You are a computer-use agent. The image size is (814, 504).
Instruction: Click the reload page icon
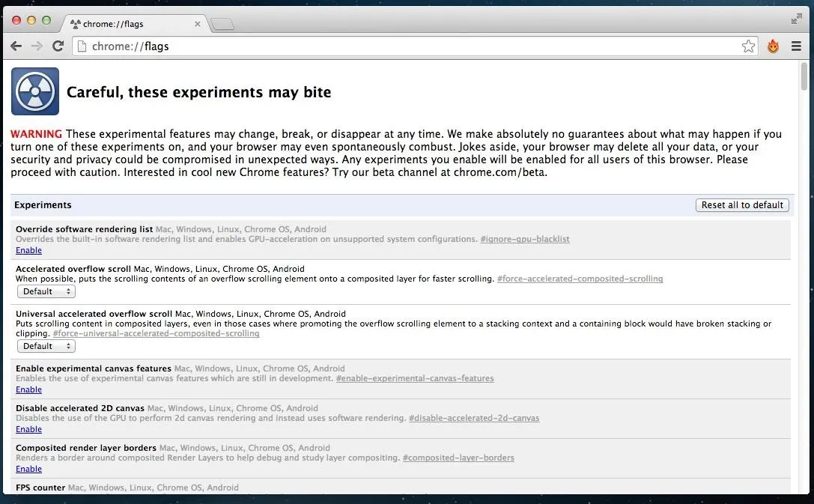58,46
